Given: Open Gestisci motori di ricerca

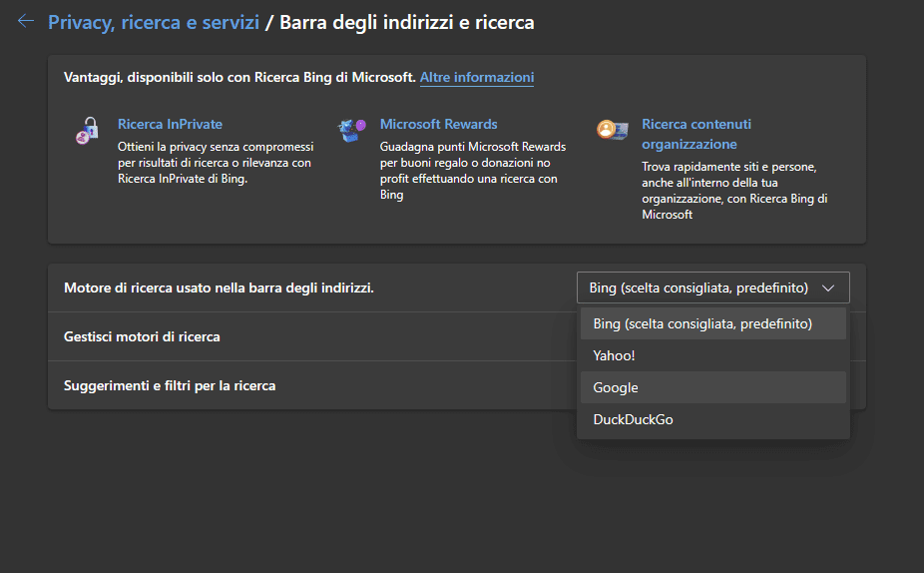Looking at the screenshot, I should coord(142,336).
